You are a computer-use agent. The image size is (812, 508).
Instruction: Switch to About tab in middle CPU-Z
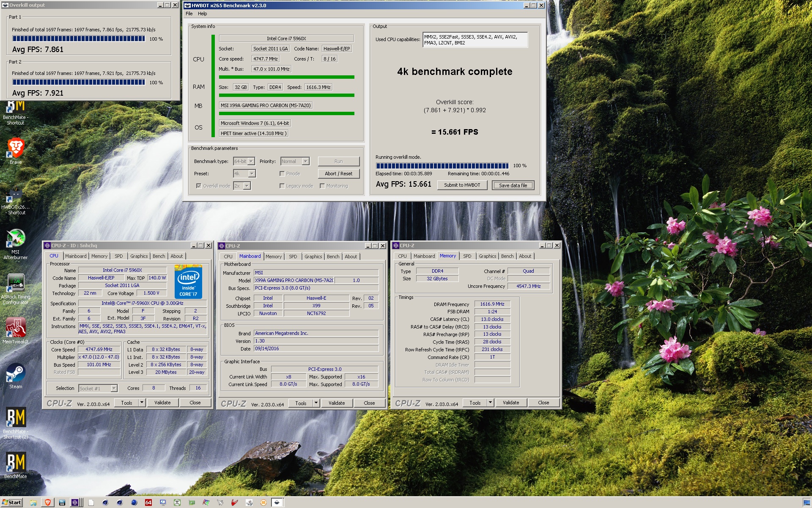(x=351, y=257)
